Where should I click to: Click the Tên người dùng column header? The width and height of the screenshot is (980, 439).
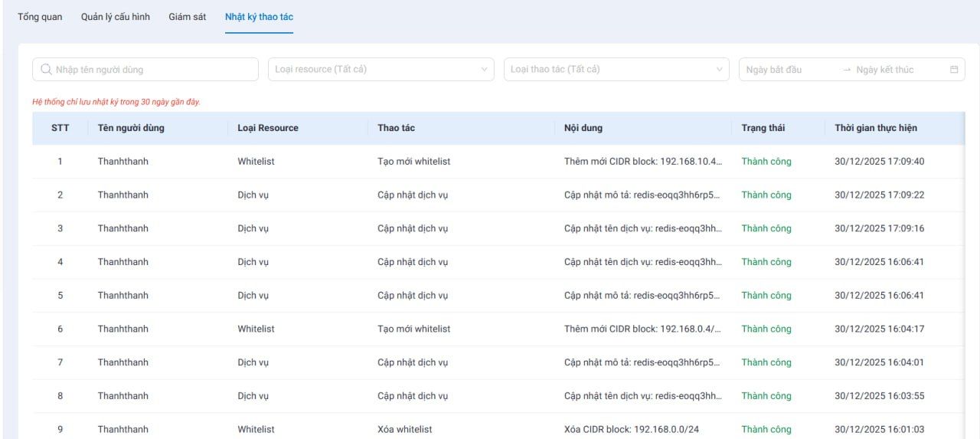[x=131, y=128]
